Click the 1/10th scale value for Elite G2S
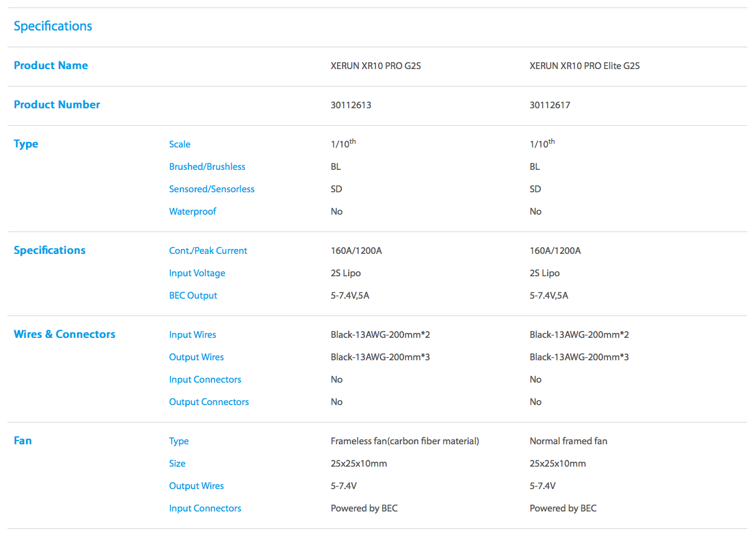Image resolution: width=756 pixels, height=537 pixels. [x=542, y=144]
